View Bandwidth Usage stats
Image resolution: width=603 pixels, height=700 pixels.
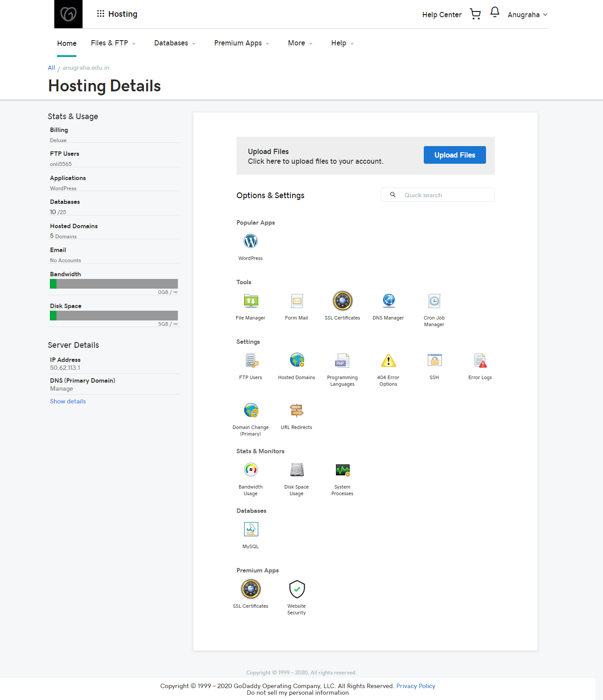tap(251, 470)
